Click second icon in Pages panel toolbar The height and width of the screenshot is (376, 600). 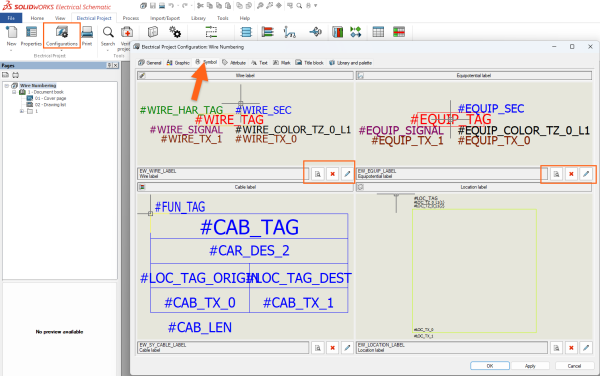(x=15, y=75)
